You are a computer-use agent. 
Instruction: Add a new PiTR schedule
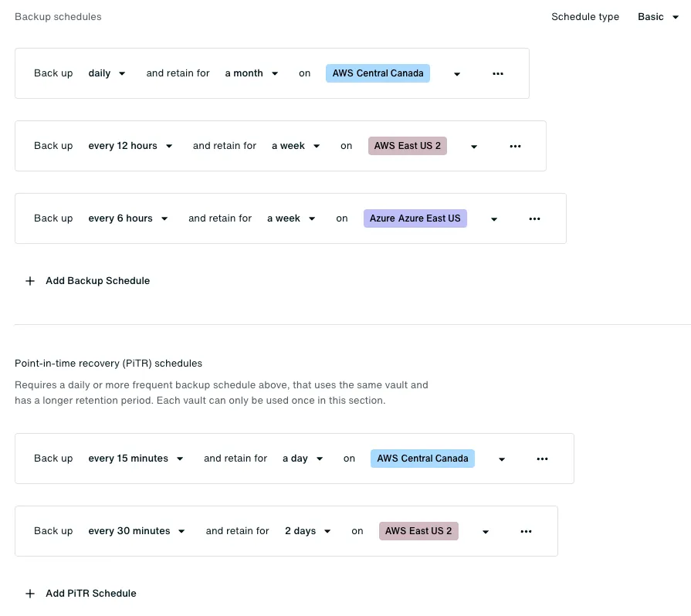tap(80, 594)
